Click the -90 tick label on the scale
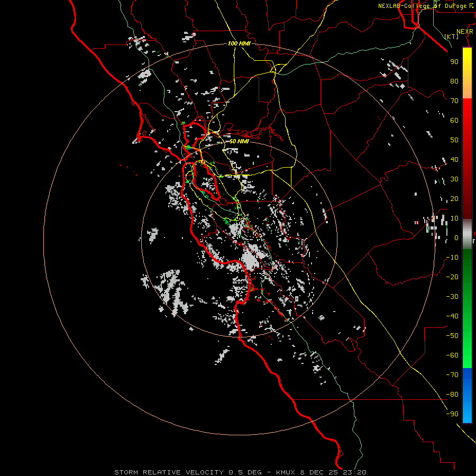Screen dimensions: 476x476 pos(452,414)
